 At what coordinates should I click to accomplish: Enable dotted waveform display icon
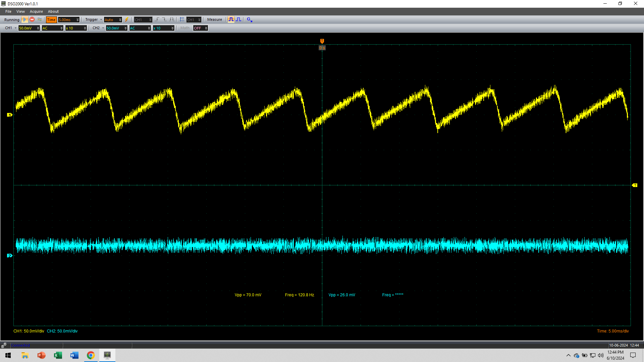click(238, 20)
